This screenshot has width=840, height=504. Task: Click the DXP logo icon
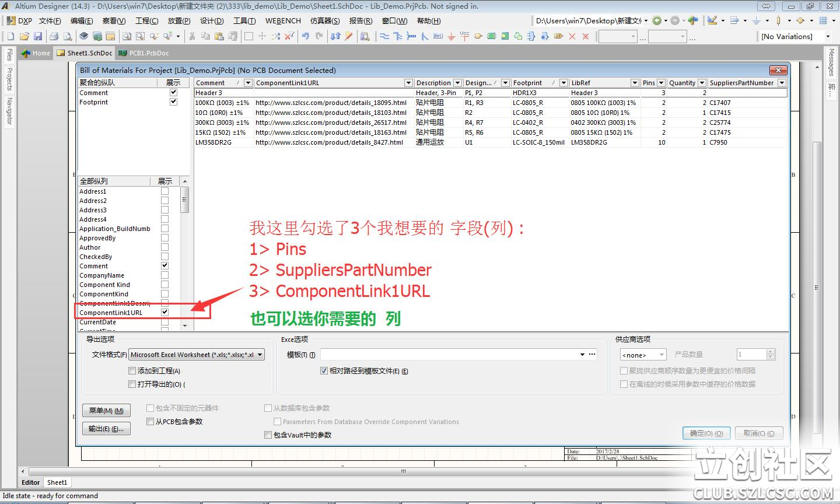pyautogui.click(x=10, y=20)
